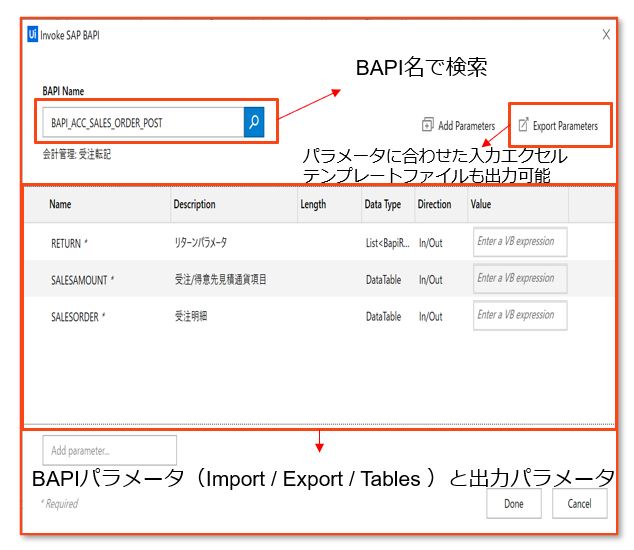Click the Add Parameters icon

pyautogui.click(x=427, y=125)
